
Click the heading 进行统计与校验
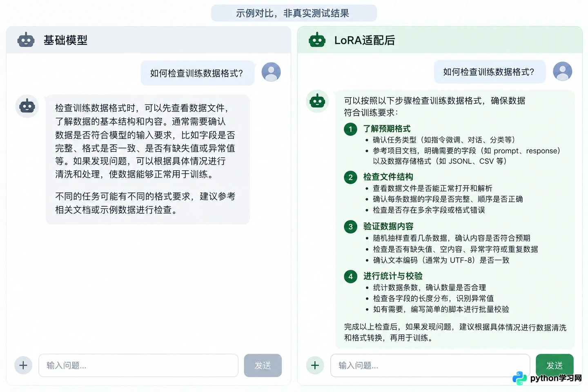point(393,276)
